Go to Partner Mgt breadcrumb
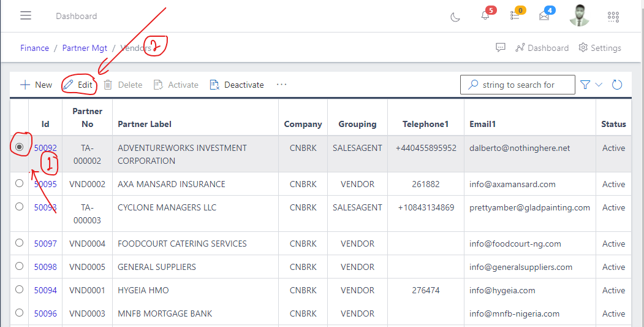Screen dimensions: 644x327 pos(85,48)
